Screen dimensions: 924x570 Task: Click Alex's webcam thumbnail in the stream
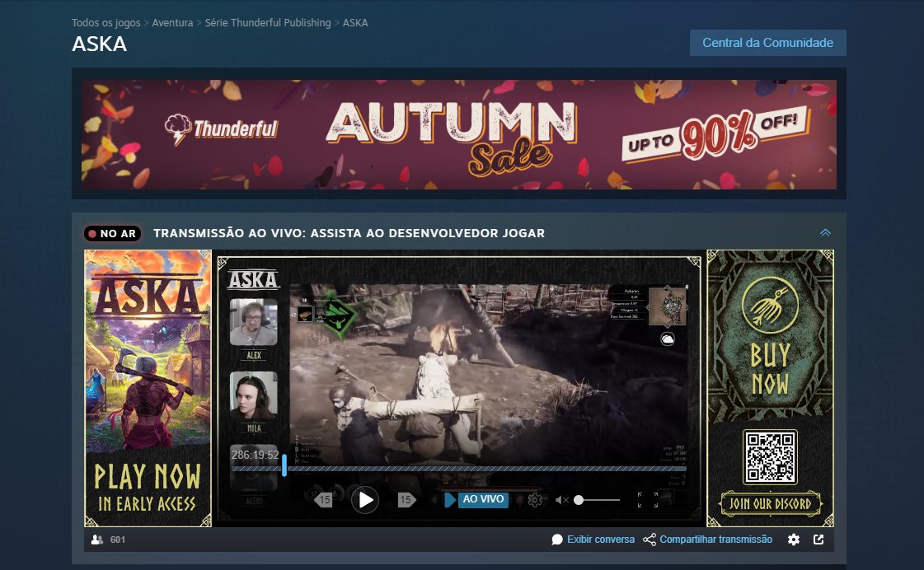[253, 322]
